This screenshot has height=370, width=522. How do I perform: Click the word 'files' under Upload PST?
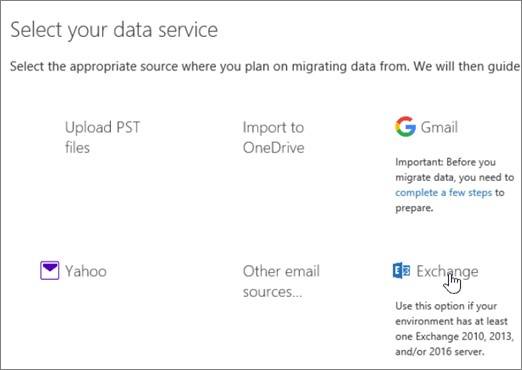point(77,147)
